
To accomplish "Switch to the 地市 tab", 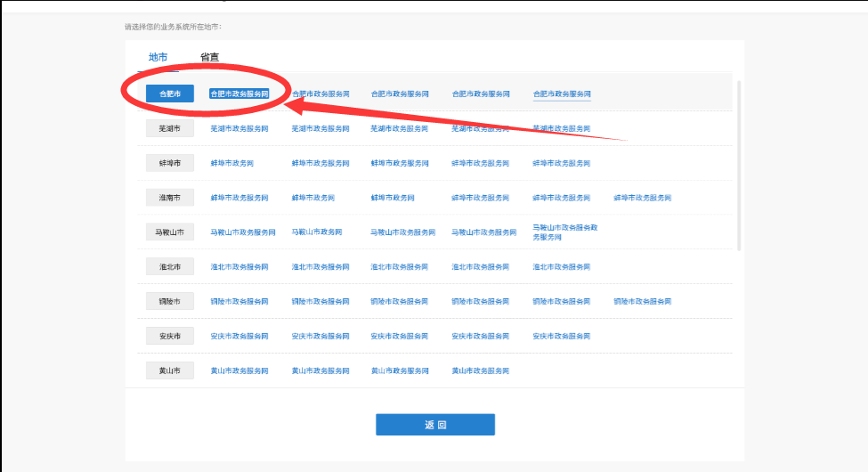I will pyautogui.click(x=158, y=57).
